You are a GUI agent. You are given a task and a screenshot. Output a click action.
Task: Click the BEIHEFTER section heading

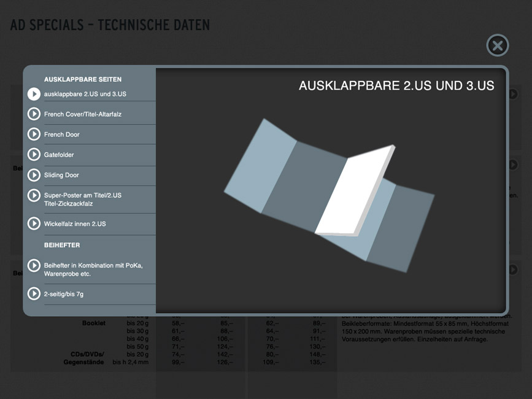[x=62, y=245]
